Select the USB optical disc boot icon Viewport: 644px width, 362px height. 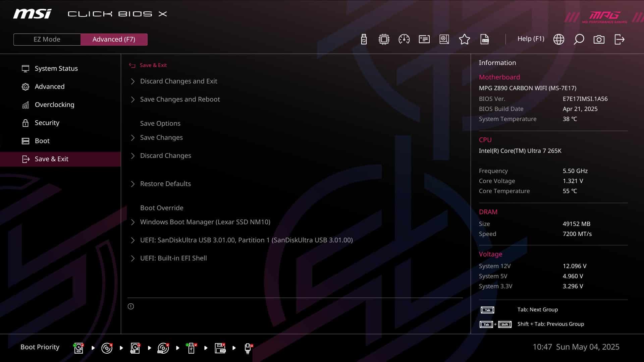pyautogui.click(x=163, y=348)
